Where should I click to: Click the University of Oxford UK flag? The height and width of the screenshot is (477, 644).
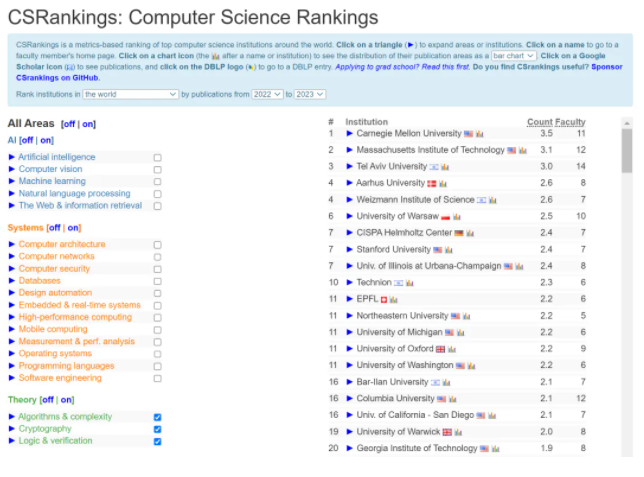[440, 349]
